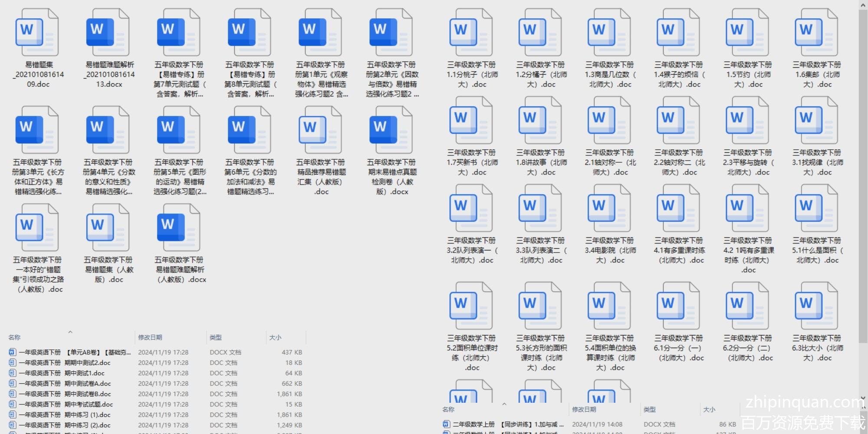Open 三年级数学下册 1.1分桃子 document icon
The width and height of the screenshot is (868, 434).
(471, 33)
